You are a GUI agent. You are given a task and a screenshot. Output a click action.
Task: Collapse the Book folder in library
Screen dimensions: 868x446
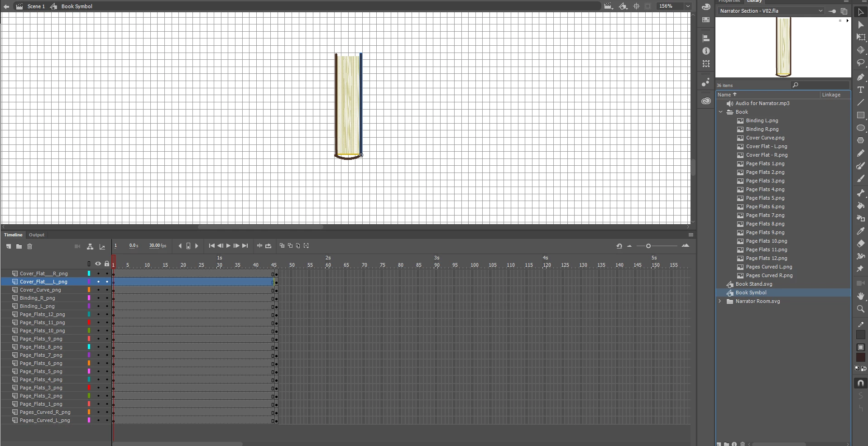(x=721, y=112)
